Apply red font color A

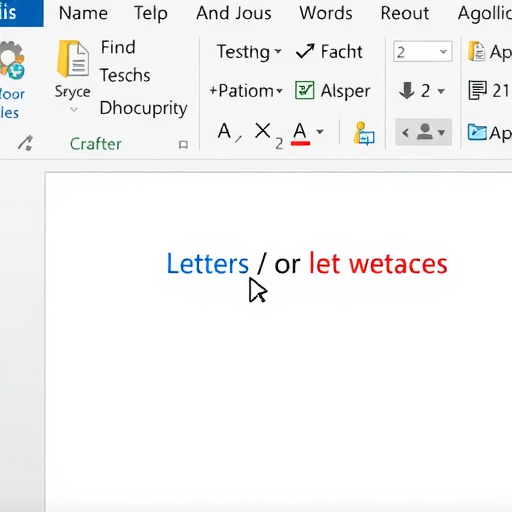pos(300,133)
